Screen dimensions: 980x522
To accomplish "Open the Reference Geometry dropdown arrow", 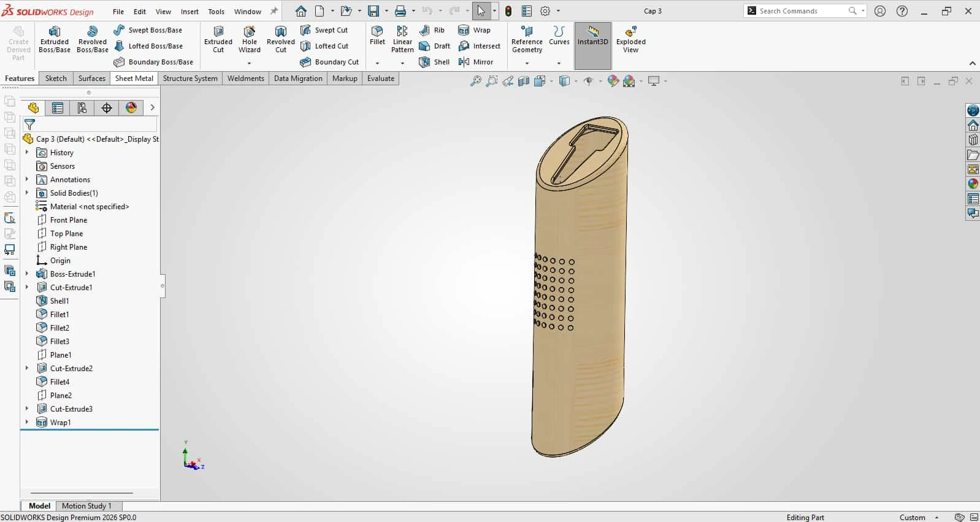I will coord(527,63).
